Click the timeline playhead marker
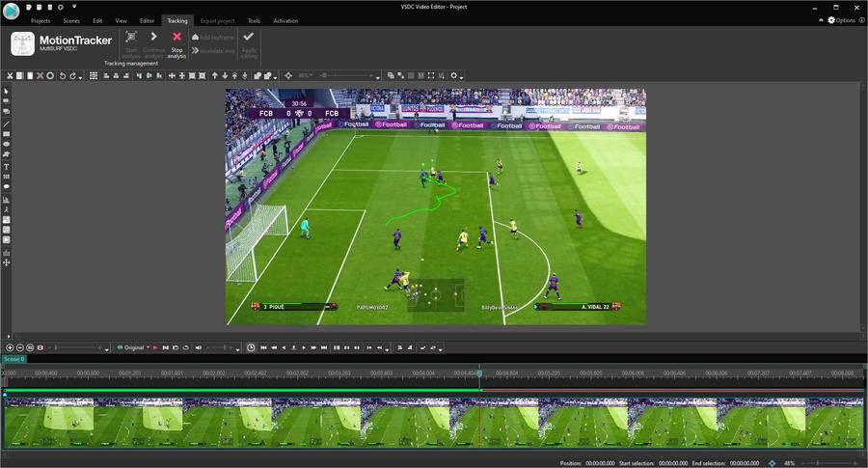The width and height of the screenshot is (868, 468). (479, 373)
